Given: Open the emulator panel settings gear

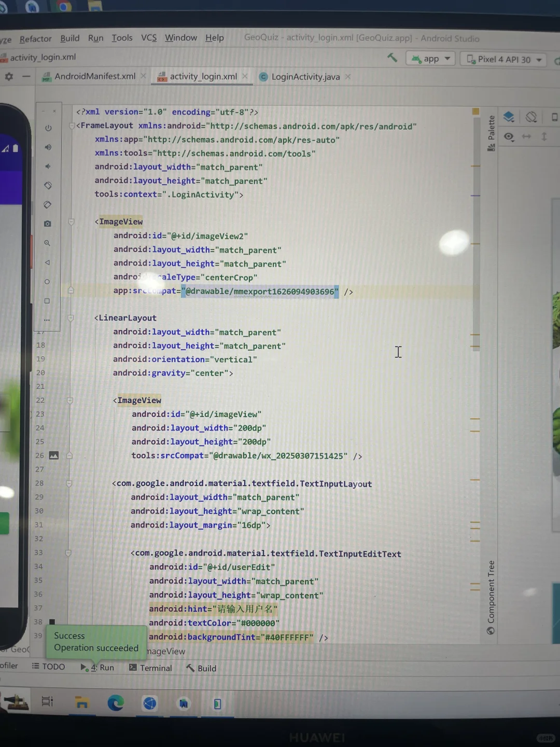Looking at the screenshot, I should click(9, 77).
